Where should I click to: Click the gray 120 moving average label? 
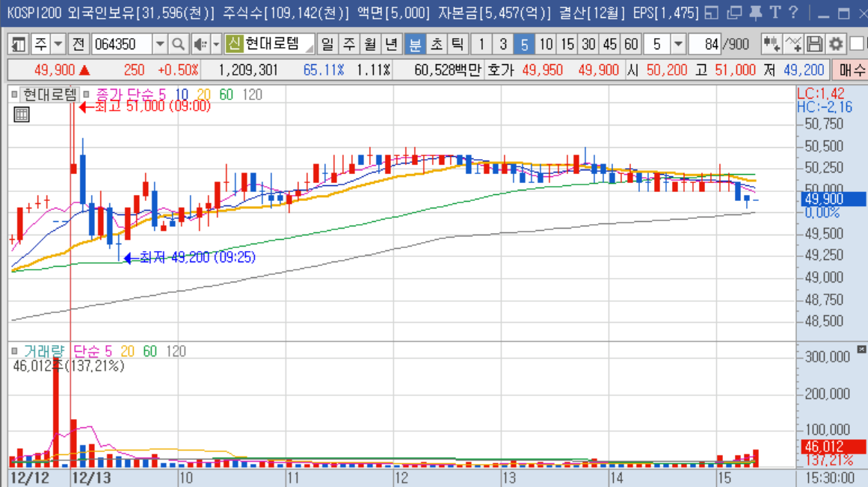[x=252, y=95]
